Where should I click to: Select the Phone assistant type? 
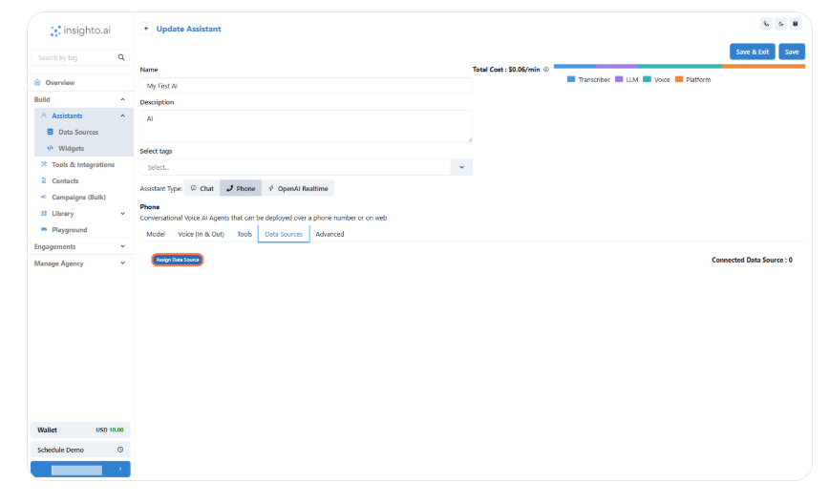[241, 189]
